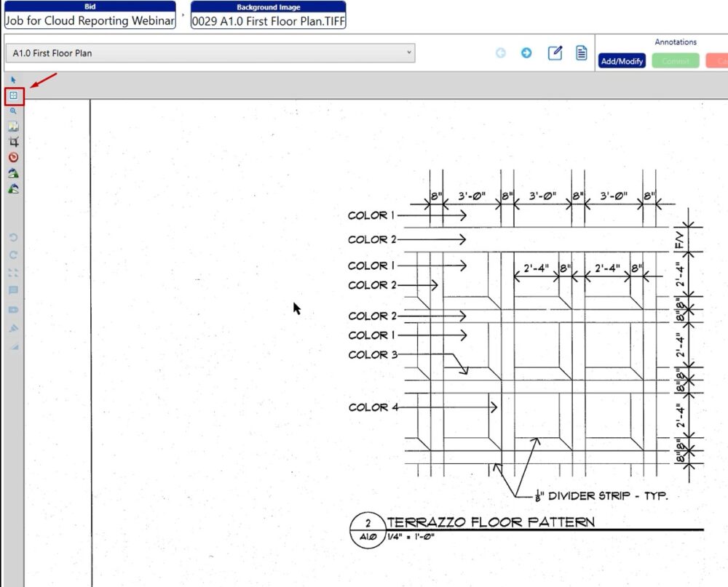The image size is (728, 587).
Task: Click the red circular rotate icon
Action: coord(13,157)
